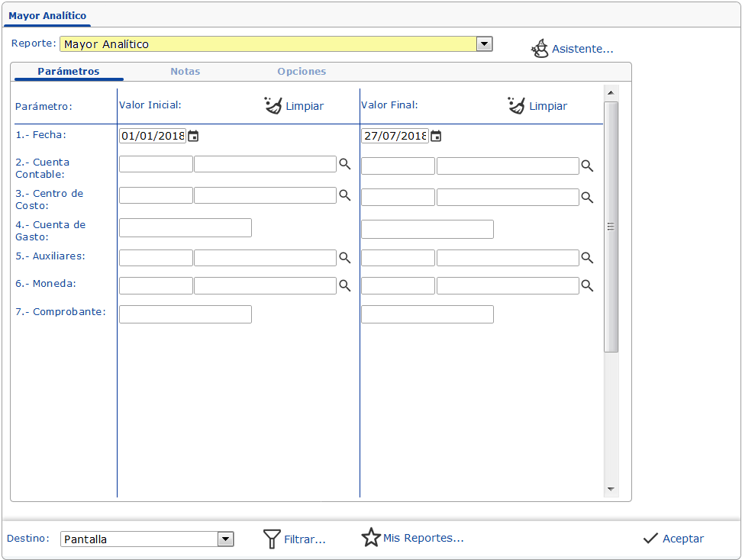This screenshot has width=742, height=560.
Task: Open Filtrar funnel filter
Action: point(273,539)
